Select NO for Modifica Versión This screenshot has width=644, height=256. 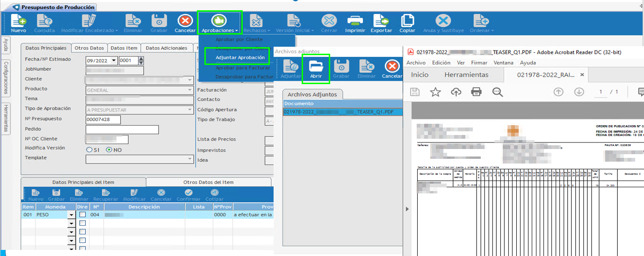pos(109,149)
